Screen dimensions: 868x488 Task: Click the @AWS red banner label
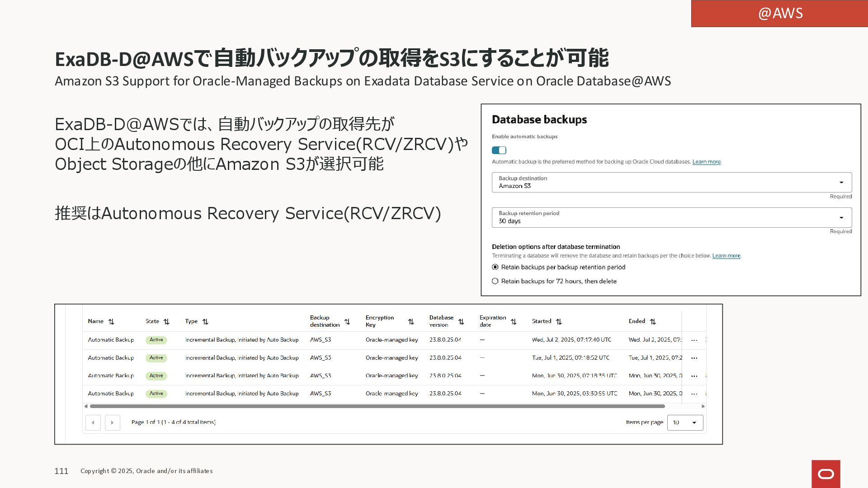click(780, 14)
